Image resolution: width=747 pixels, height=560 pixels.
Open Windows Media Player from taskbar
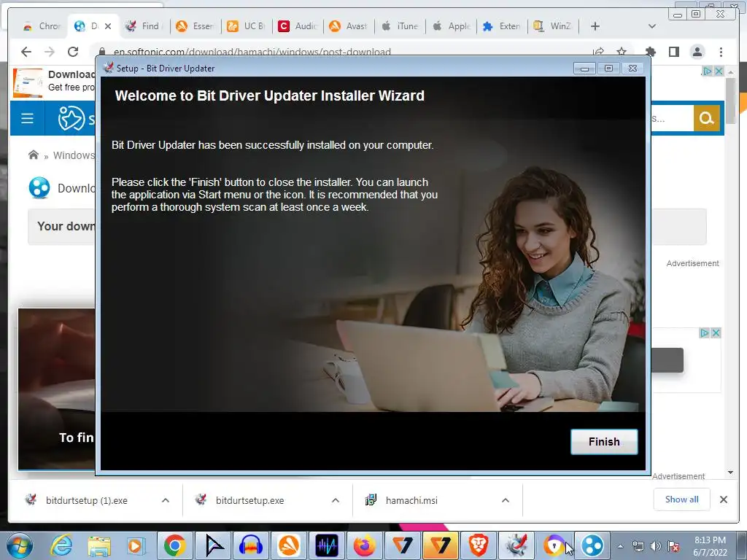point(136,545)
